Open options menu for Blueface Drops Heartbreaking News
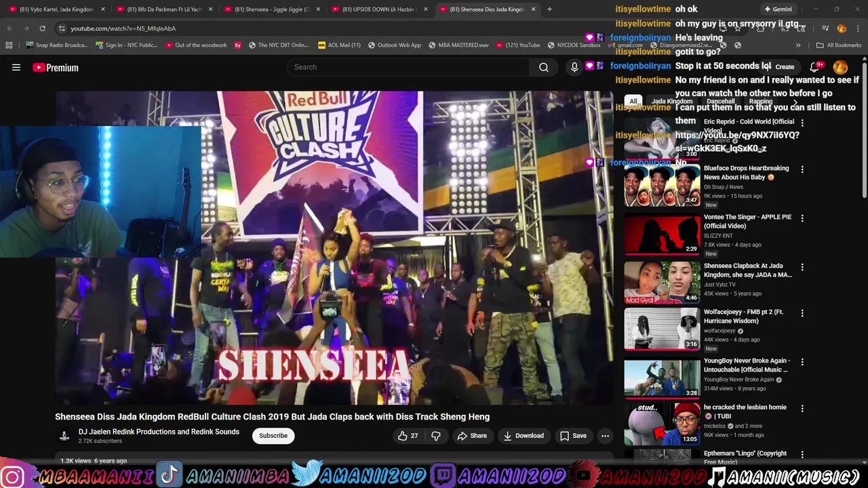This screenshot has height=488, width=868. [802, 169]
